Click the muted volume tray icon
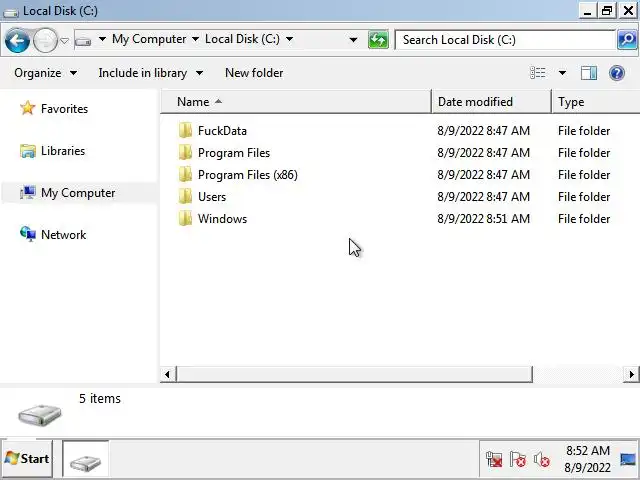Viewport: 640px width, 480px height. pyautogui.click(x=542, y=460)
